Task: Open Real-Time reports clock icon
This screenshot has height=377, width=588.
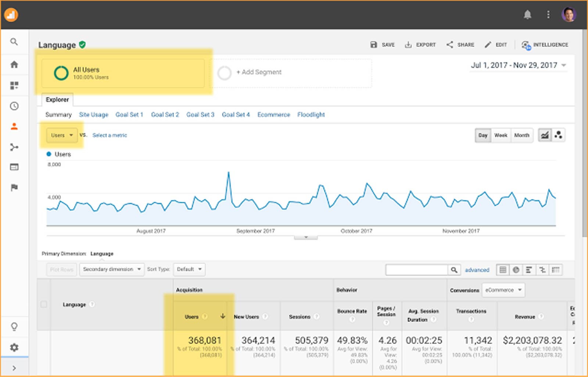Action: 14,106
